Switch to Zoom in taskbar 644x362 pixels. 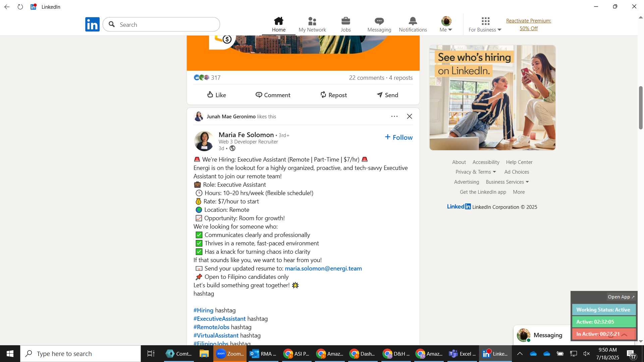(230, 354)
